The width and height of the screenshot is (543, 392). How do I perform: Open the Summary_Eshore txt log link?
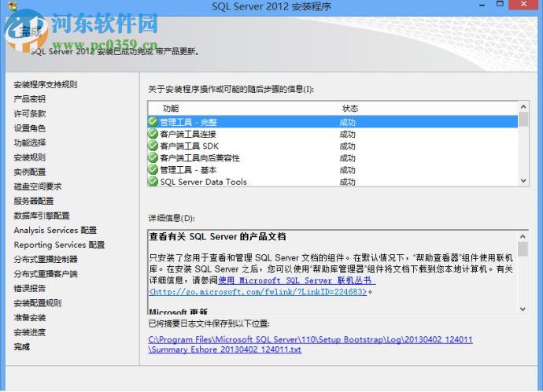pos(225,349)
